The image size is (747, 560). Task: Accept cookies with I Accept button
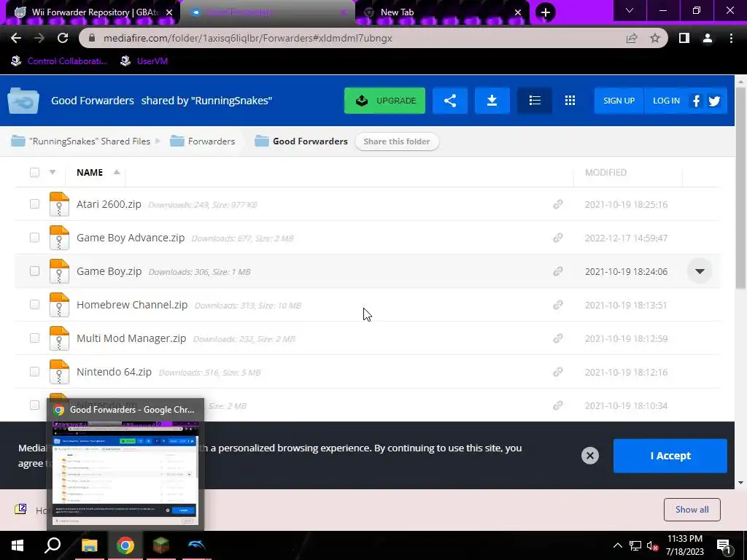(670, 456)
